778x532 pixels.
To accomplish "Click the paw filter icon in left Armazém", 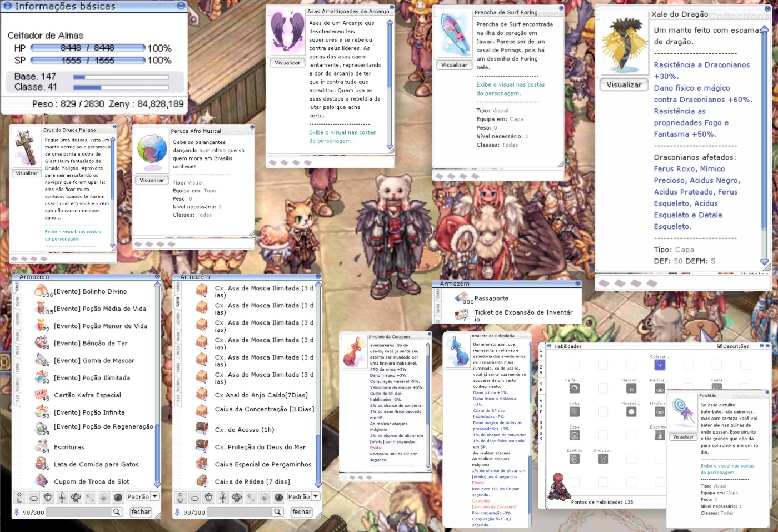I will pos(76,497).
